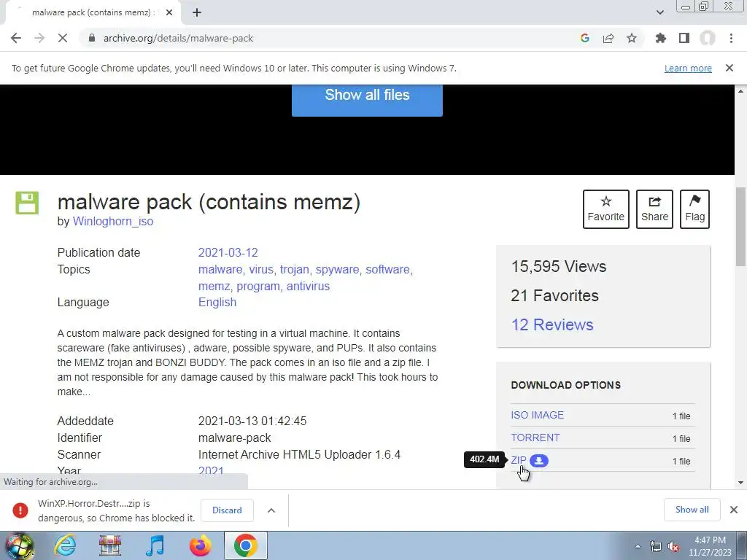The width and height of the screenshot is (747, 560).
Task: Click the Share button
Action: 654,209
